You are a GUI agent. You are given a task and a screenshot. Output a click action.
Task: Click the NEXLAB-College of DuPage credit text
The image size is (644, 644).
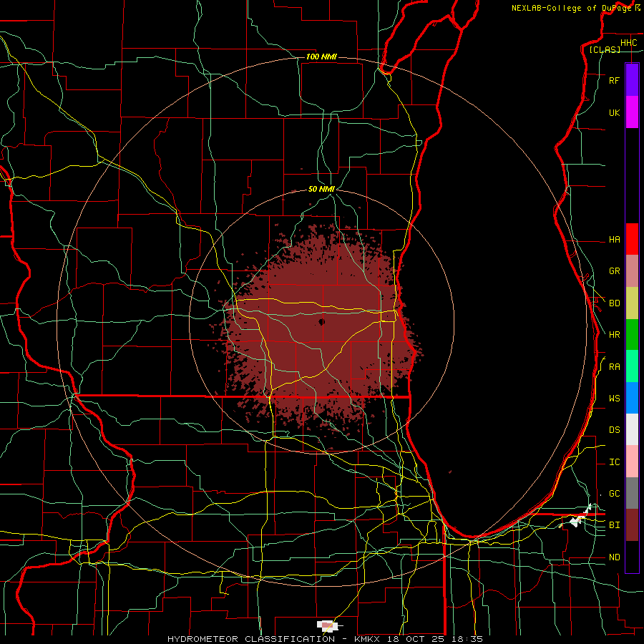pos(571,8)
